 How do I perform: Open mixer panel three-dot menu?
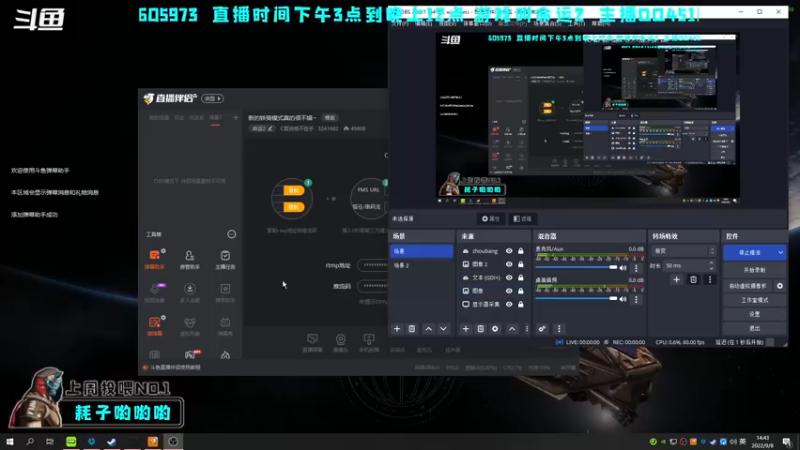point(559,329)
